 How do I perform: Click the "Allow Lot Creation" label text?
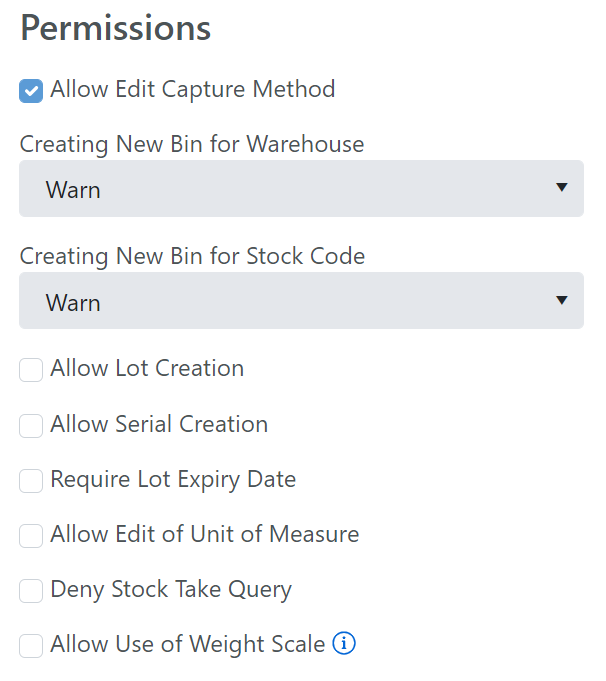(147, 368)
